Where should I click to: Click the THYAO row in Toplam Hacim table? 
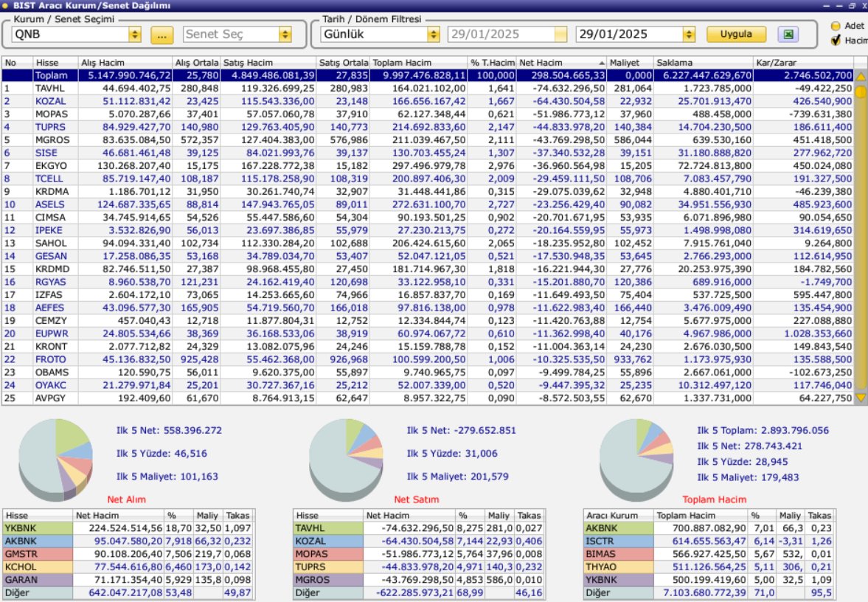click(x=709, y=567)
